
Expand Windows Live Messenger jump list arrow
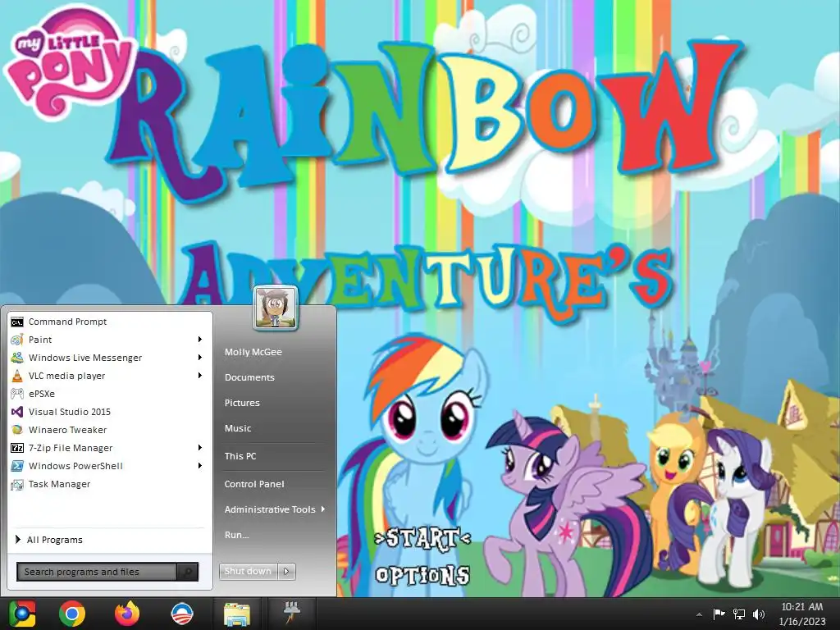pos(200,358)
